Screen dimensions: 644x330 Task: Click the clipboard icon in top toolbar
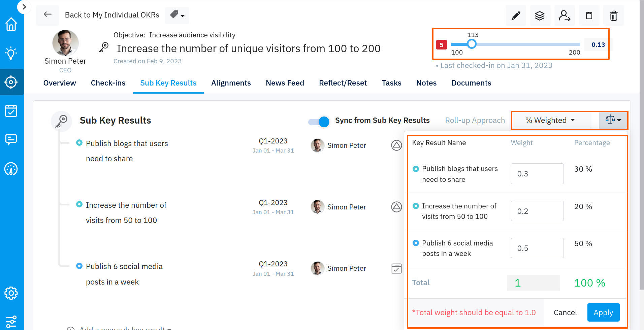(x=589, y=16)
